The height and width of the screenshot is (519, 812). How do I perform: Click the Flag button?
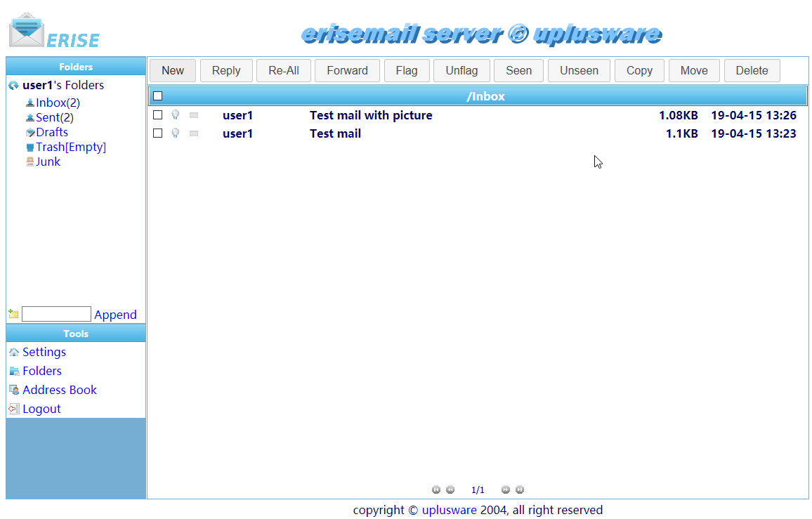407,70
